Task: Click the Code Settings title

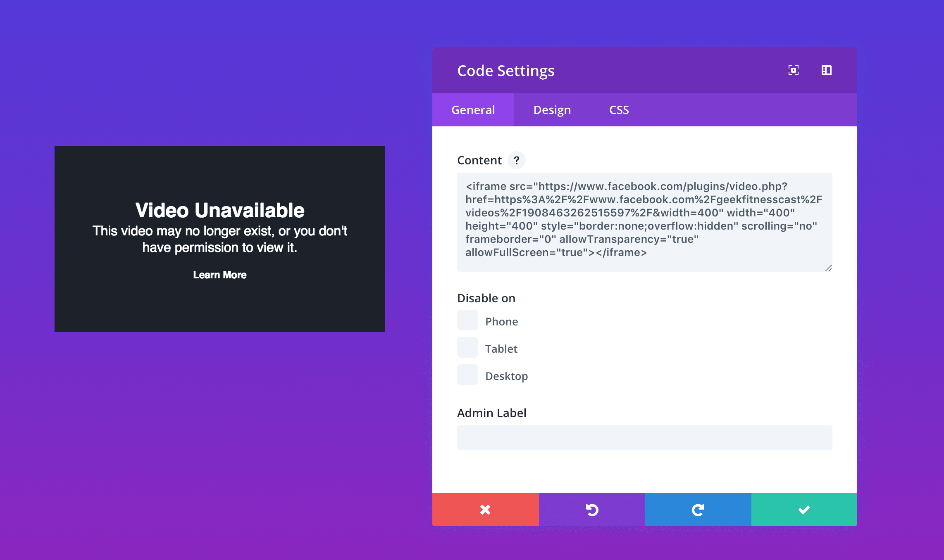Action: click(x=506, y=71)
